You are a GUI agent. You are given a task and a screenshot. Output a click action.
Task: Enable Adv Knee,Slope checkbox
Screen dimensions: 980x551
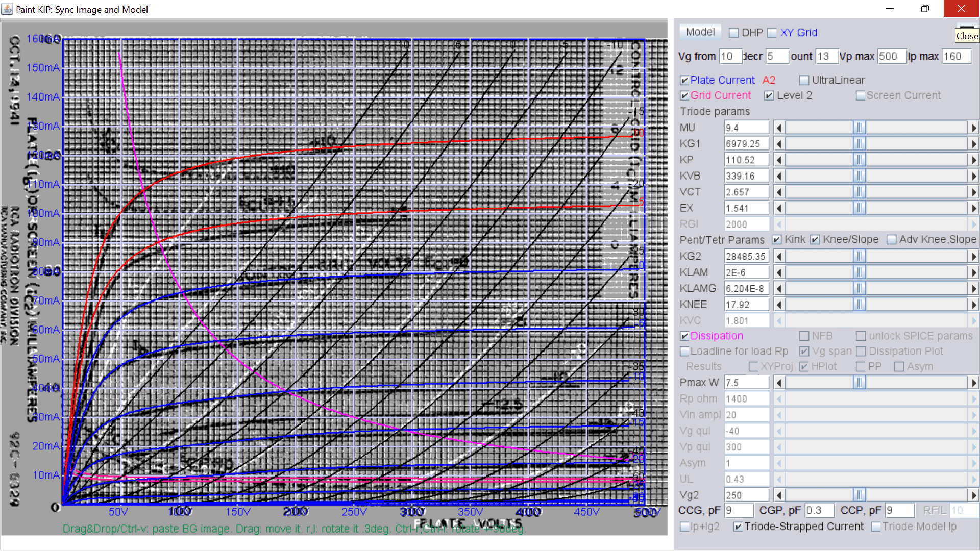click(x=892, y=240)
